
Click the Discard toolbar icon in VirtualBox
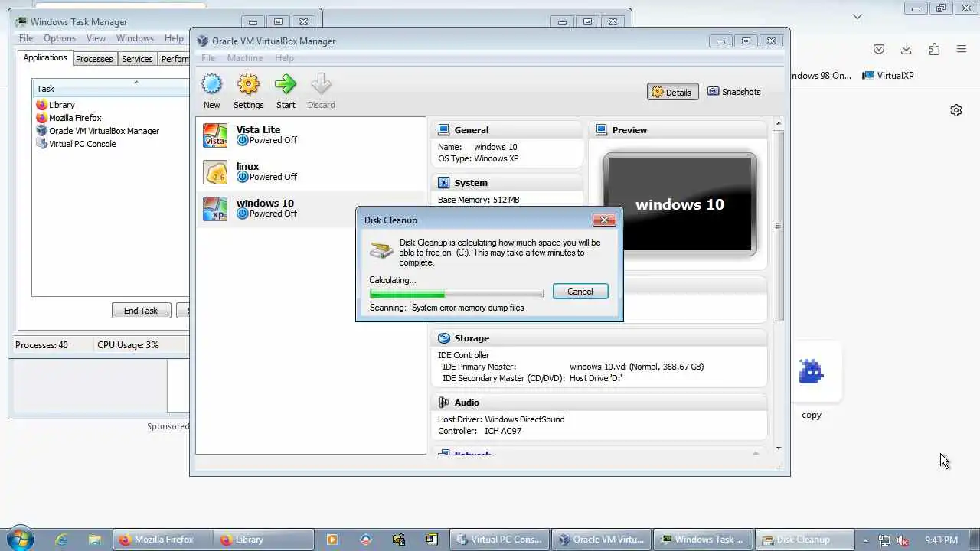tap(321, 91)
